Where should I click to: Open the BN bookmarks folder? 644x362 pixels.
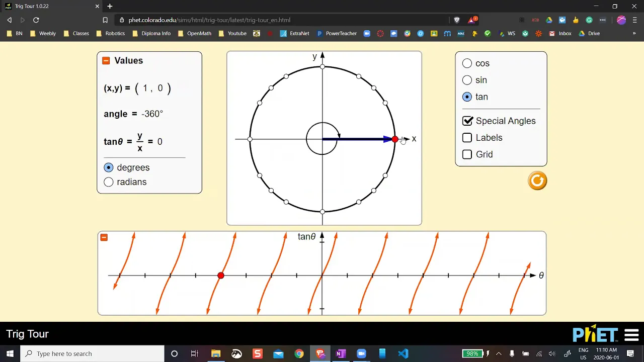(15, 34)
